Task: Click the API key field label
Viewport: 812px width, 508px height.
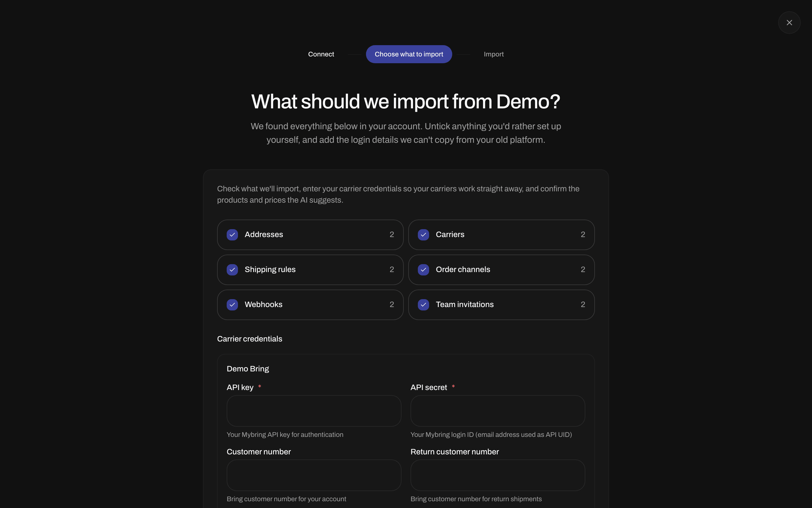Action: coord(240,387)
